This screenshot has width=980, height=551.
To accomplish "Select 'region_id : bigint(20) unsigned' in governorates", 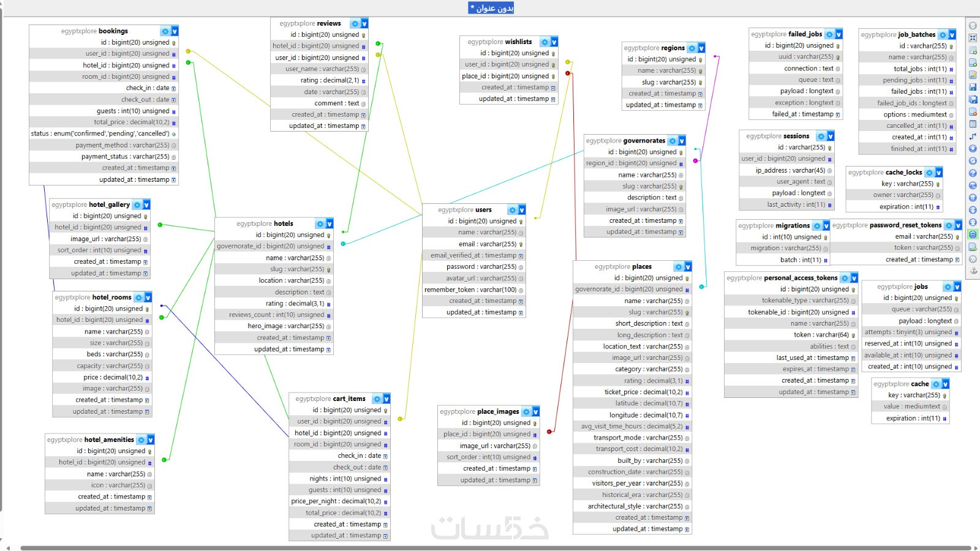I will coord(635,163).
